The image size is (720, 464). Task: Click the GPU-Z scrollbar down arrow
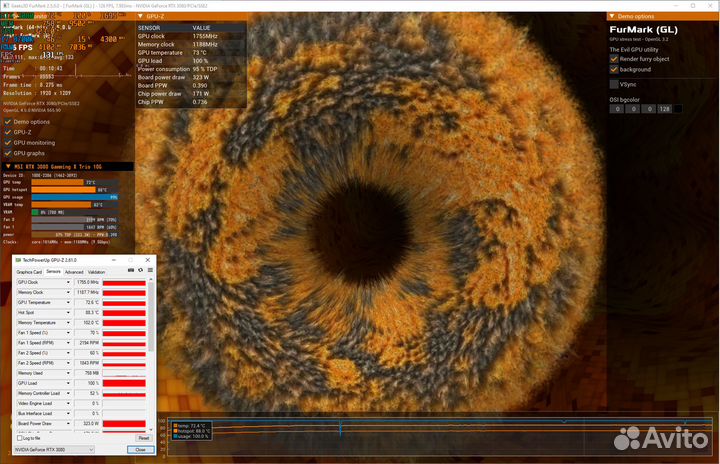151,430
